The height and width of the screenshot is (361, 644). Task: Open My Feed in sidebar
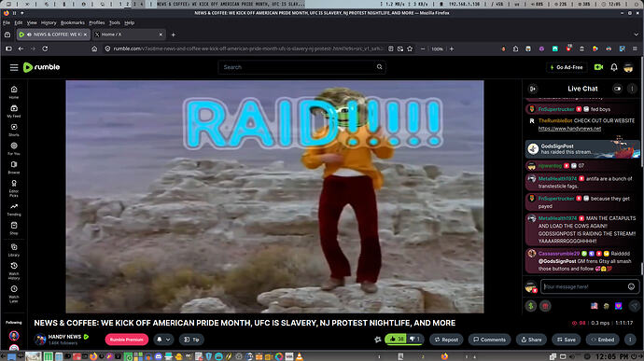click(x=14, y=111)
